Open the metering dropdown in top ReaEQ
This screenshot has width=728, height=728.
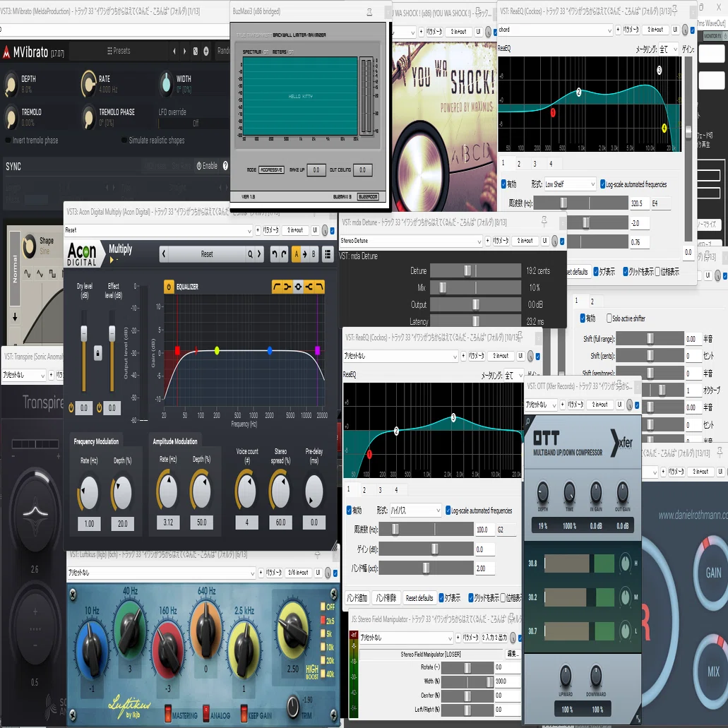[x=669, y=49]
